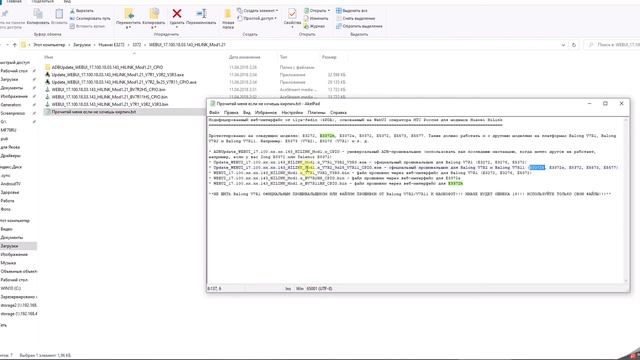
Task: Click the Новая папка icon
Action: [x=228, y=19]
